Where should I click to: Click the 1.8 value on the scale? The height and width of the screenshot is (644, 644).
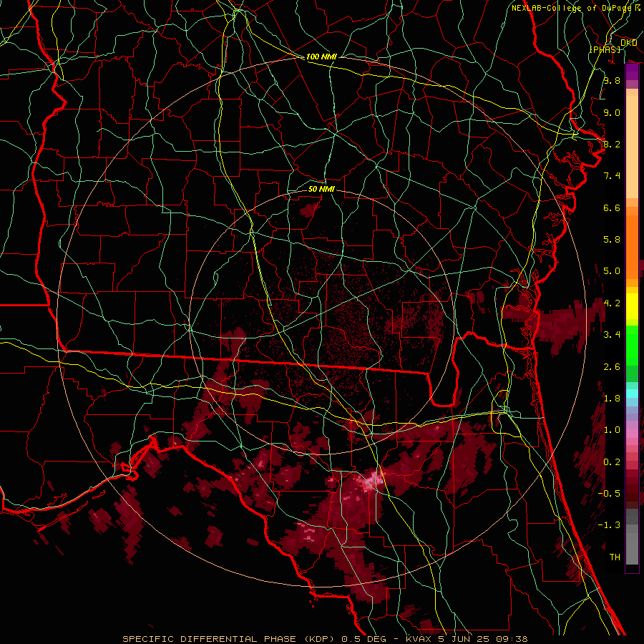[x=612, y=399]
